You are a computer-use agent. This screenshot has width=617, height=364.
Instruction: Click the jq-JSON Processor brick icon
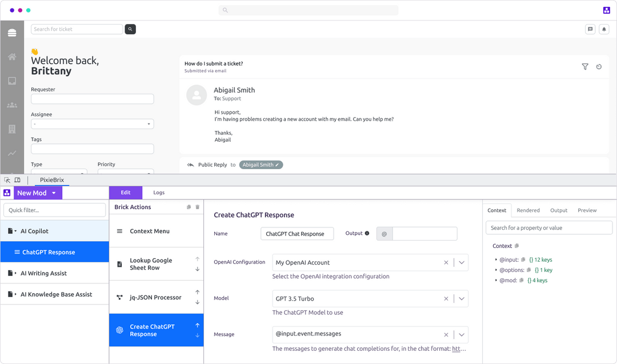120,297
